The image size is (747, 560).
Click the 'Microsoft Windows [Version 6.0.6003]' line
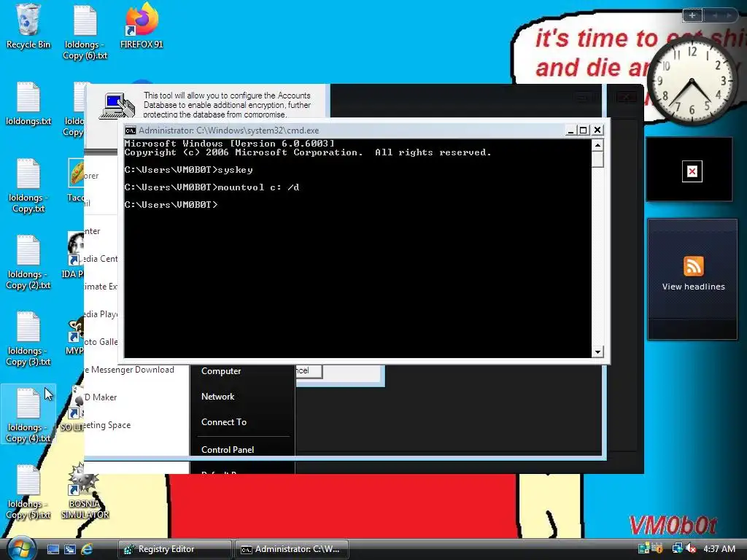230,144
